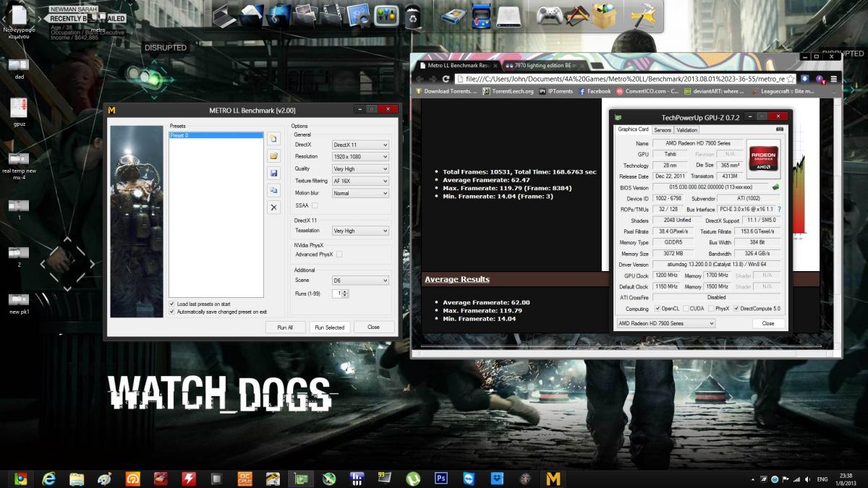Toggle OpenCL checkbox in GPU-Z
Screen dimensions: 868x488
657,309
